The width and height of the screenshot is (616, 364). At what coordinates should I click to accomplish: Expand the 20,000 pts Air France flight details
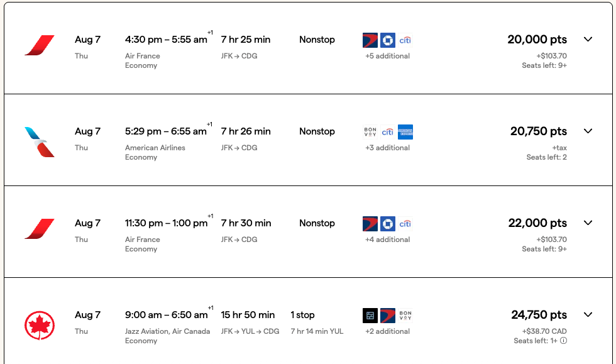588,39
